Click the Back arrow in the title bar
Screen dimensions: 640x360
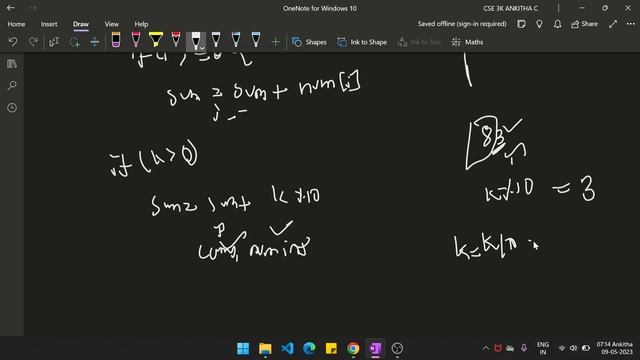(x=11, y=8)
